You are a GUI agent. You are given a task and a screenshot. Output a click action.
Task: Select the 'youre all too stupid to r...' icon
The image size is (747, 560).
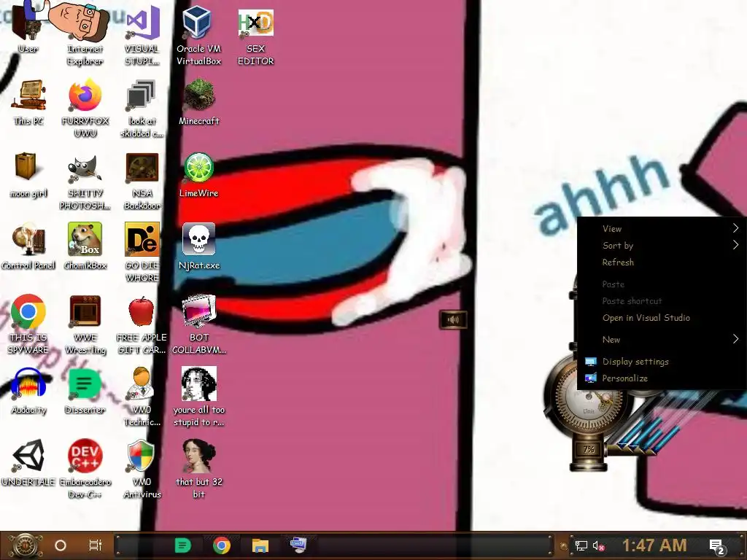coord(198,397)
